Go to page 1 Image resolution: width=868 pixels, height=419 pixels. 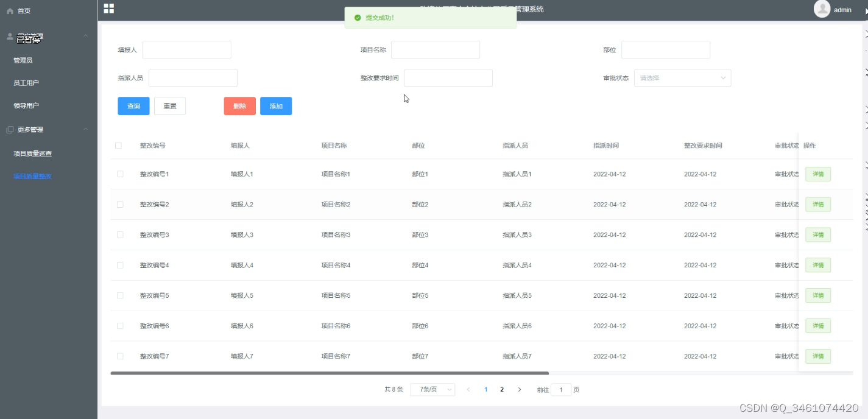(x=485, y=390)
